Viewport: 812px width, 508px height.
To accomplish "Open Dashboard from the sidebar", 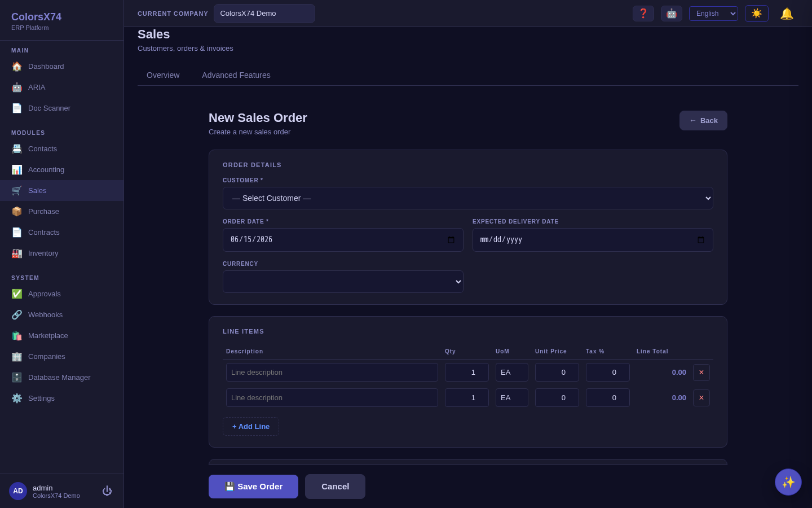I will [61, 67].
